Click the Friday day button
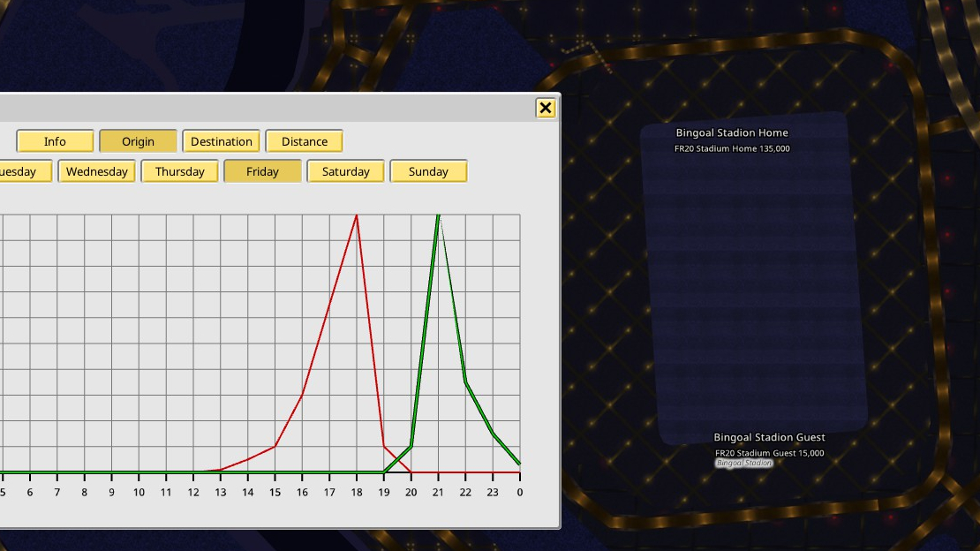The height and width of the screenshot is (551, 980). pos(262,171)
